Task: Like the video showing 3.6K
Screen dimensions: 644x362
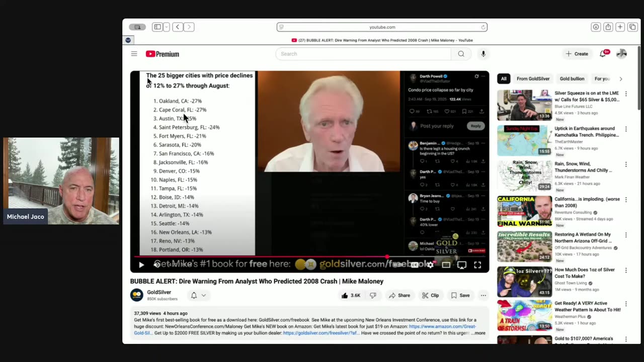Action: tap(351, 296)
